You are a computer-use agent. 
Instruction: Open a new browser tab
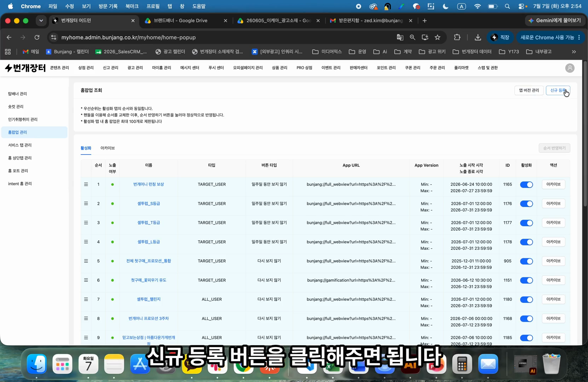pyautogui.click(x=425, y=21)
